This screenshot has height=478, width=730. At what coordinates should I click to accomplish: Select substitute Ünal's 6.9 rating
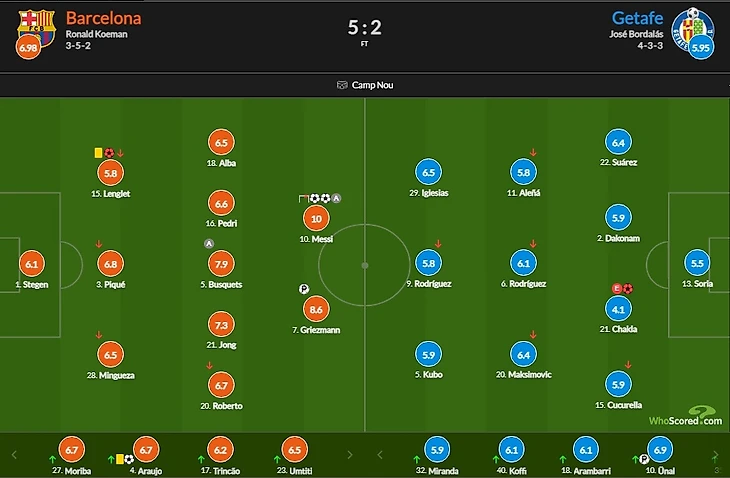point(660,450)
